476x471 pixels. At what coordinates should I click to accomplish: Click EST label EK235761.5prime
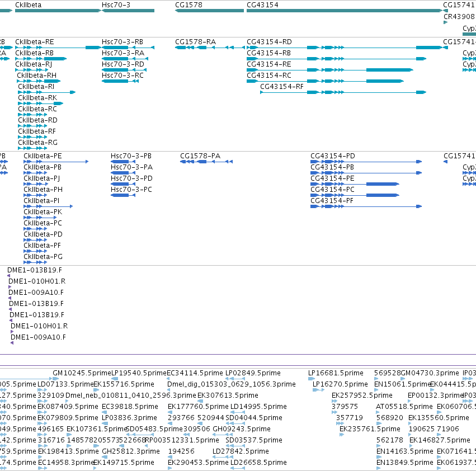[x=370, y=429]
